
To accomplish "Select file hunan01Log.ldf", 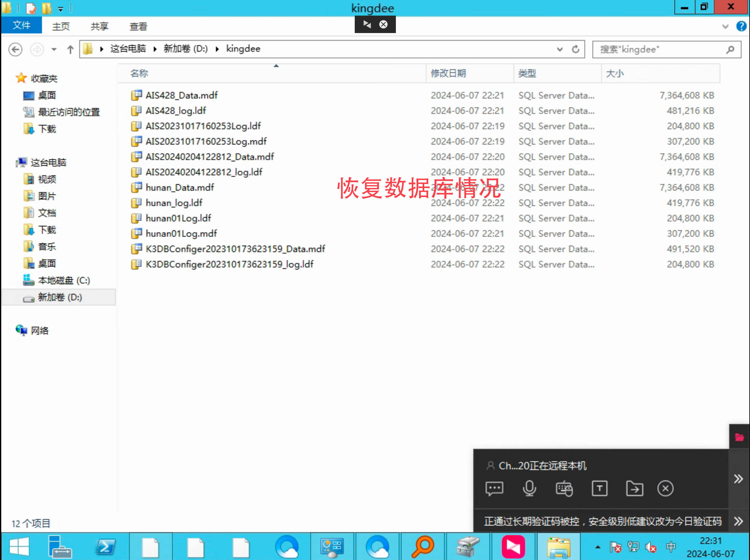I will 178,218.
